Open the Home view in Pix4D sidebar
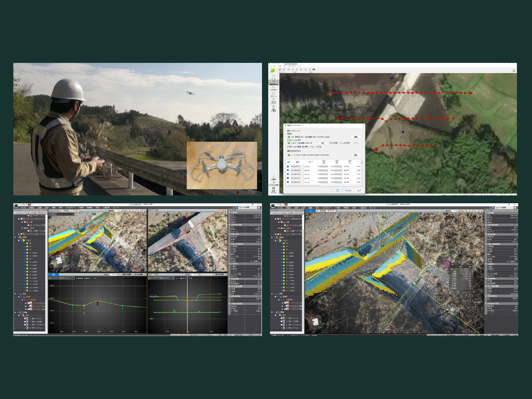The height and width of the screenshot is (399, 532). [x=274, y=76]
